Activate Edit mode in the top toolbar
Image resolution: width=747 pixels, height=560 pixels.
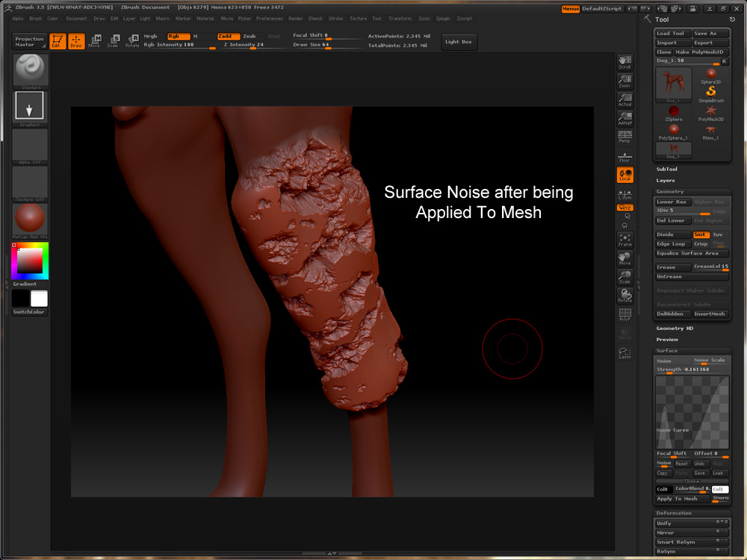(x=58, y=42)
